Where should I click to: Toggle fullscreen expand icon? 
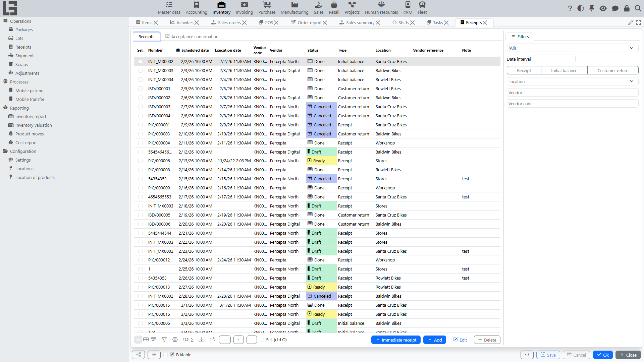(x=639, y=22)
